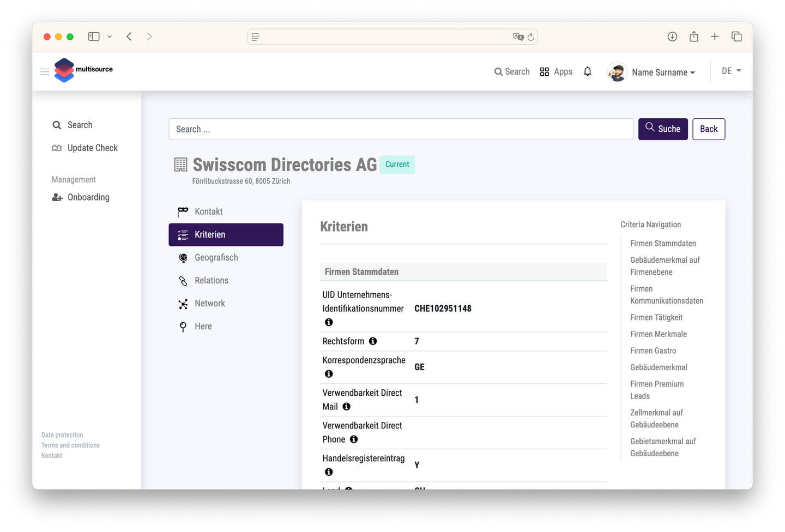This screenshot has height=532, width=785.
Task: Click the browser translate icon in address bar
Action: point(517,37)
